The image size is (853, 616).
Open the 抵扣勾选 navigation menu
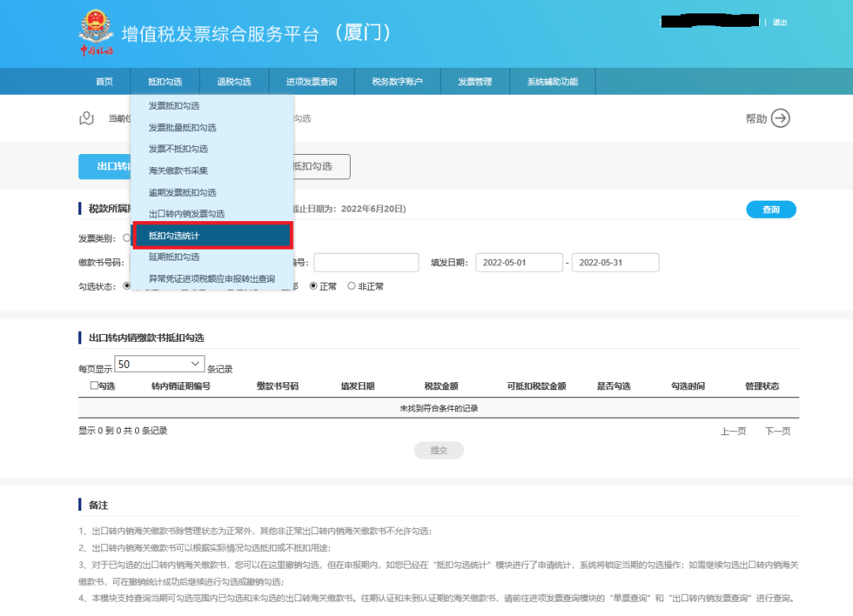[164, 81]
